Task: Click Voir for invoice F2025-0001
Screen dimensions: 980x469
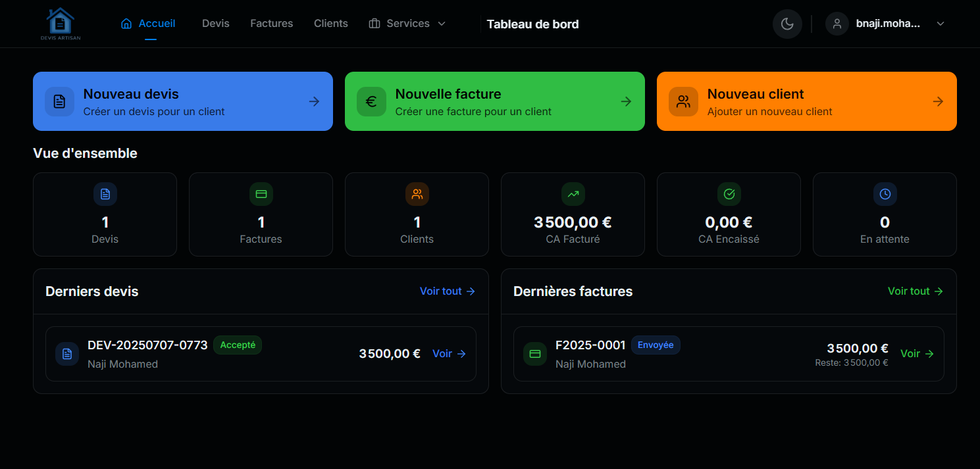Action: click(x=917, y=354)
